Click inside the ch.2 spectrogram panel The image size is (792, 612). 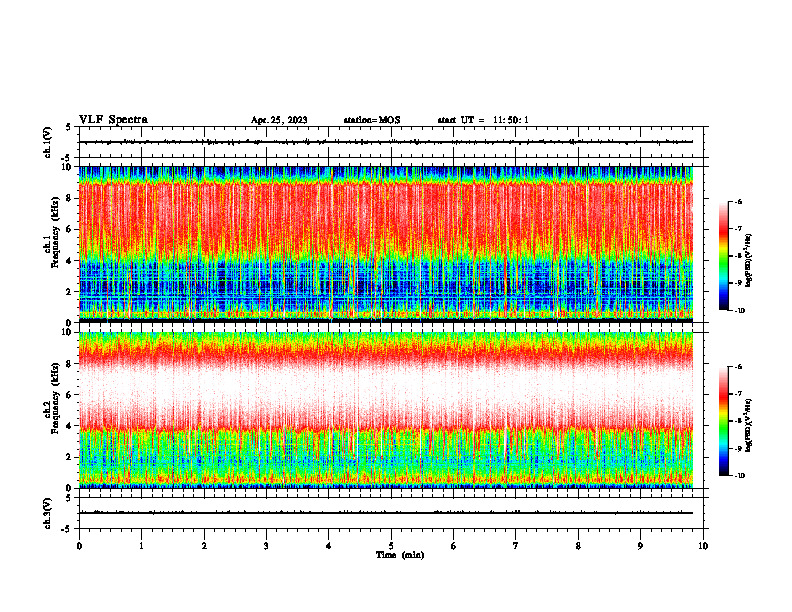pos(386,410)
